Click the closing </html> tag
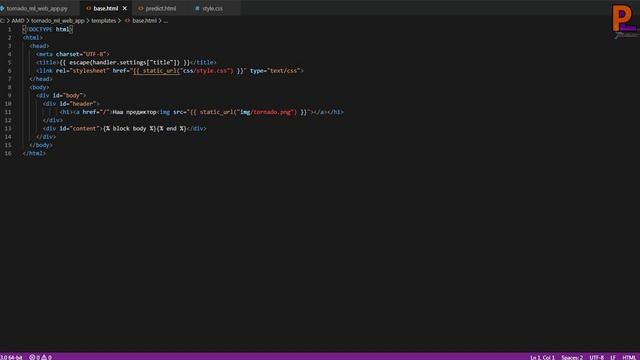 [34, 153]
